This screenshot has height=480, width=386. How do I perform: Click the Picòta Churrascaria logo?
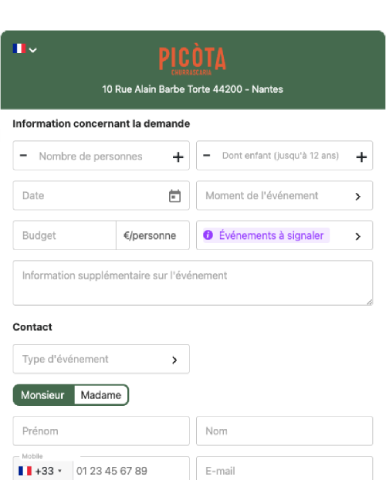tap(192, 60)
